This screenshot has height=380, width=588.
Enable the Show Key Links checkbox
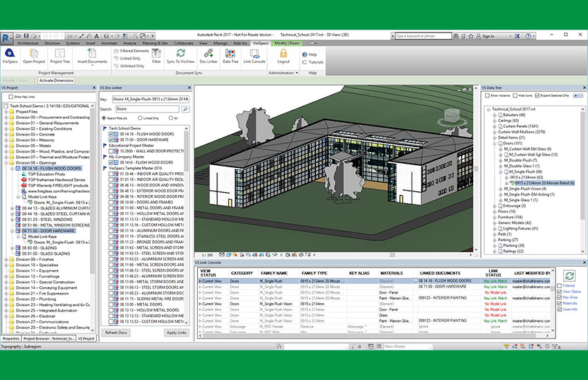(x=11, y=97)
